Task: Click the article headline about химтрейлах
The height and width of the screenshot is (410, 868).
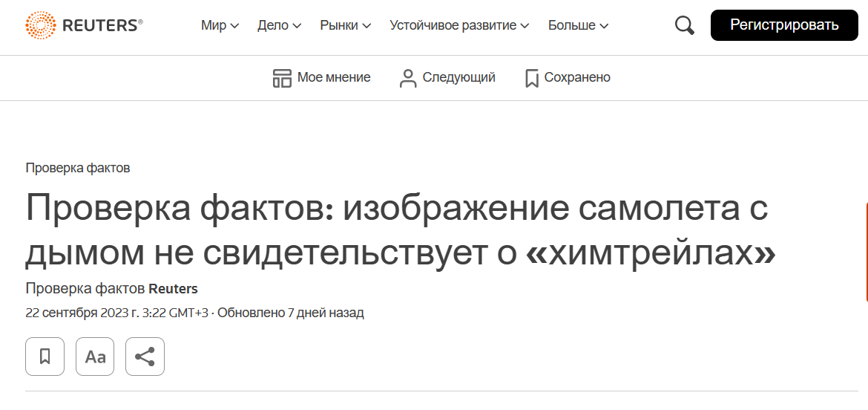Action: (401, 231)
